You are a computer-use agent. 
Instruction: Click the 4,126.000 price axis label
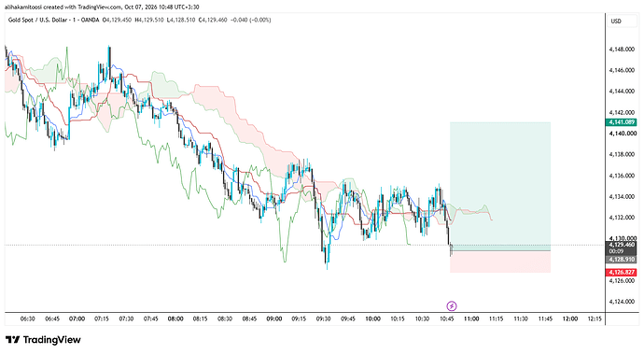622,281
